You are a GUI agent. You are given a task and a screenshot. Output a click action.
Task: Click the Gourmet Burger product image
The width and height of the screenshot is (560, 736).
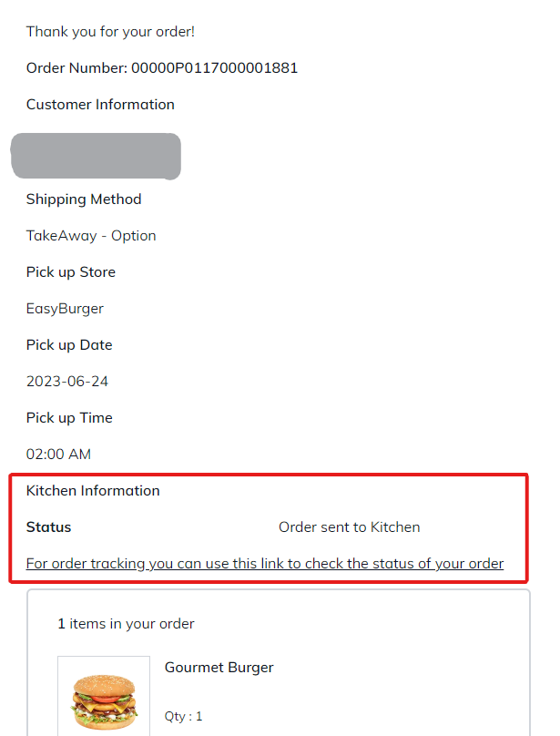[104, 698]
